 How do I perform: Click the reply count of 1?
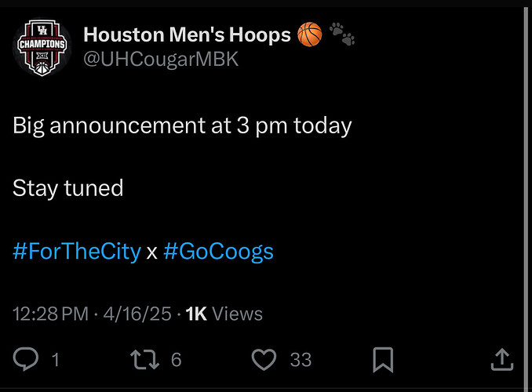coord(56,360)
